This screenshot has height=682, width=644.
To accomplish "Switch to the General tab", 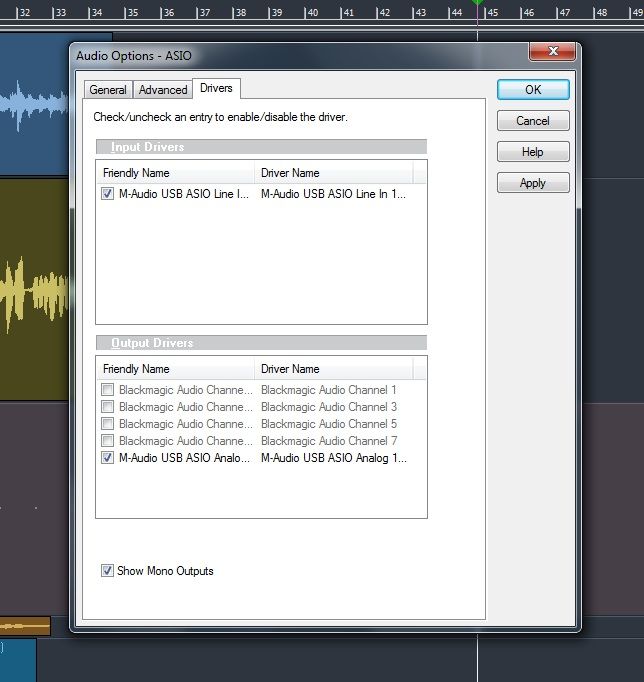I will [108, 90].
